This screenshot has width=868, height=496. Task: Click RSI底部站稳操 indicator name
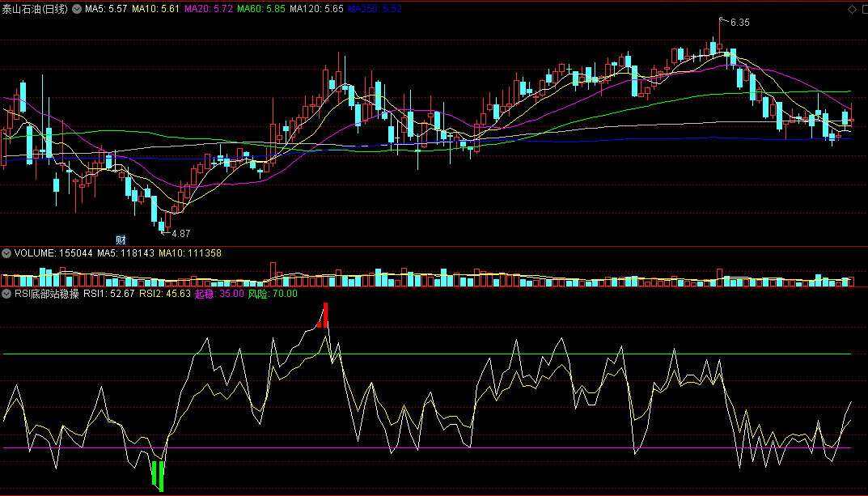pyautogui.click(x=47, y=294)
